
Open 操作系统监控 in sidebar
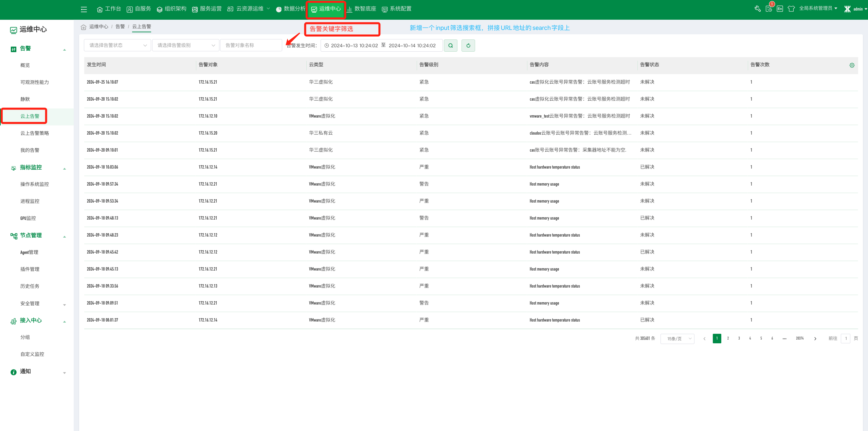point(35,184)
